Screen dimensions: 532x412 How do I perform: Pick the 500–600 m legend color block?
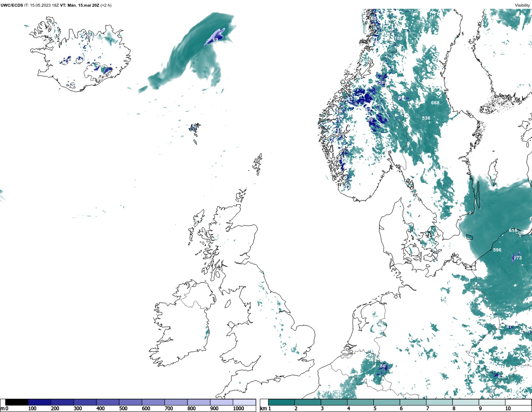131,402
